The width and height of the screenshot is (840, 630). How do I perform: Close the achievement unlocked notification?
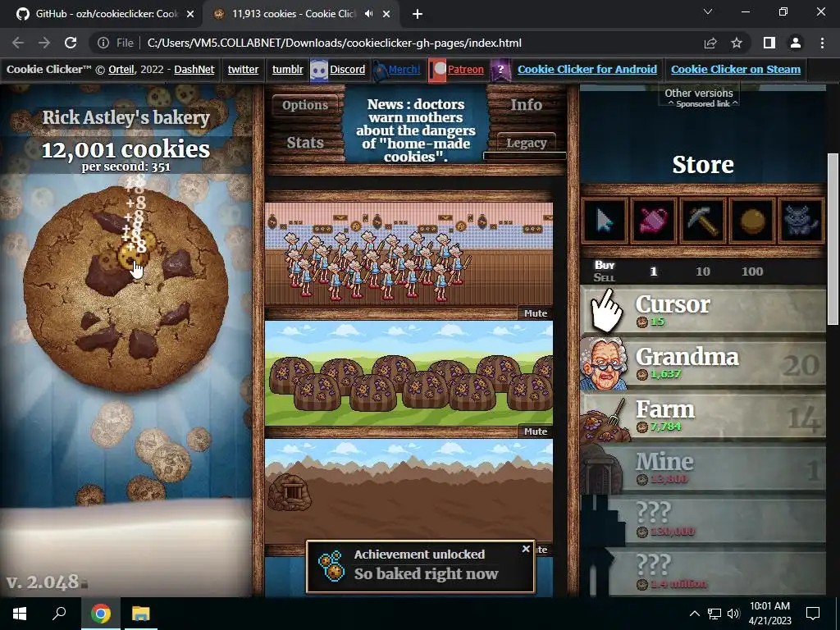tap(526, 549)
